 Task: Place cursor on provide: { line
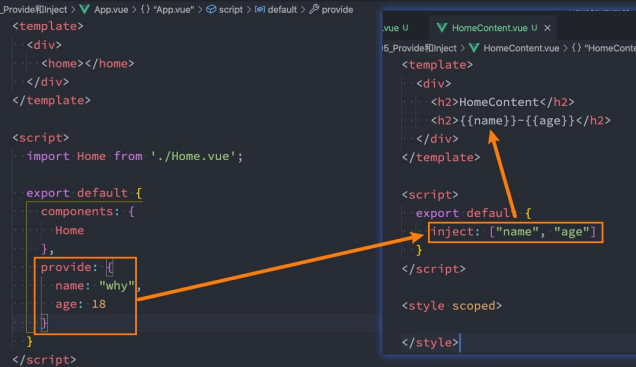point(77,267)
